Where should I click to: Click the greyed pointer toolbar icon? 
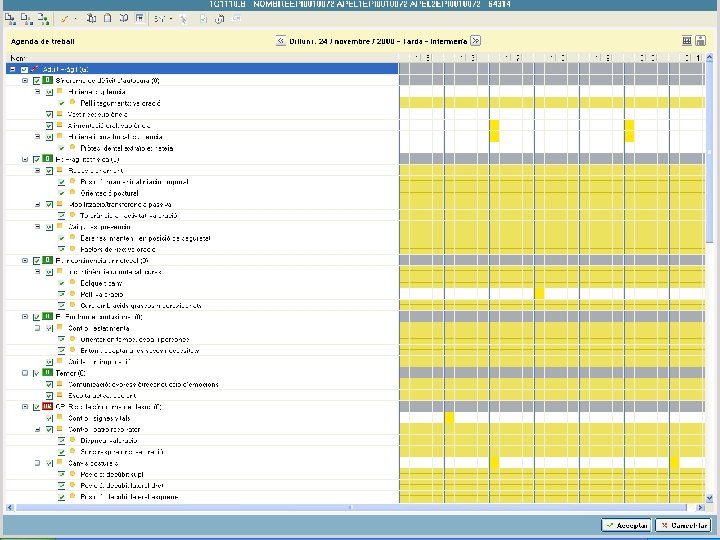pyautogui.click(x=183, y=19)
